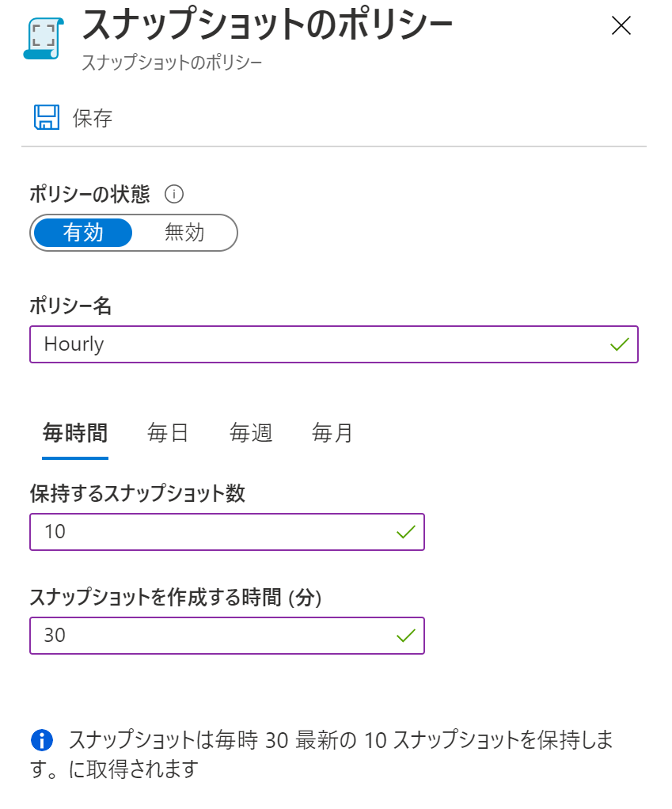Image resolution: width=672 pixels, height=809 pixels.
Task: Click checkmark in the minute field
Action: 406,636
